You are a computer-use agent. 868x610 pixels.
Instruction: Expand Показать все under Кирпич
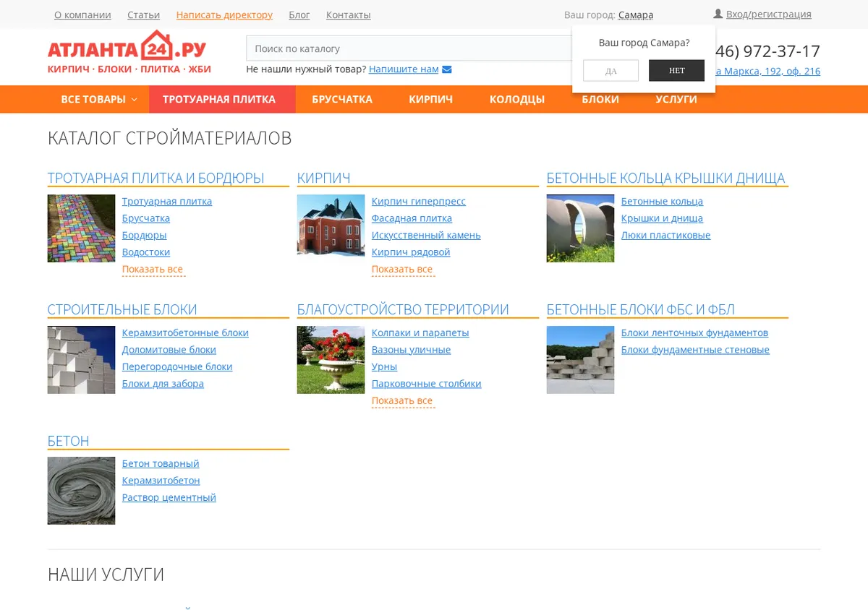(402, 270)
